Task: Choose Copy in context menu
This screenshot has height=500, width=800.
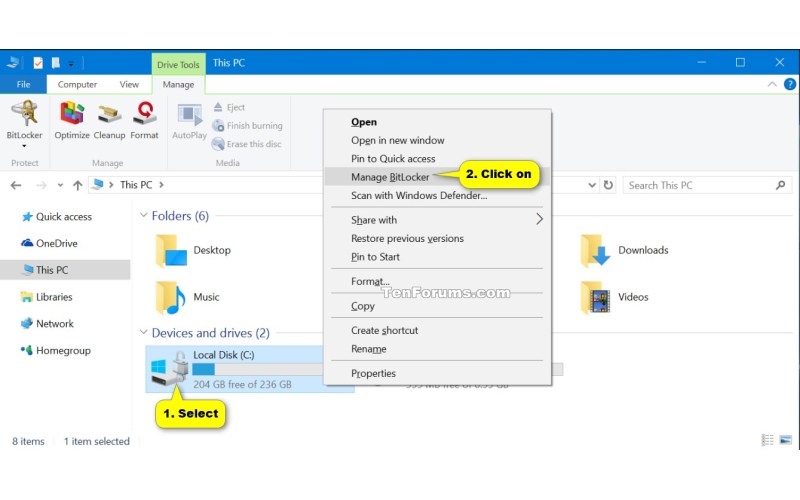Action: 437,306
